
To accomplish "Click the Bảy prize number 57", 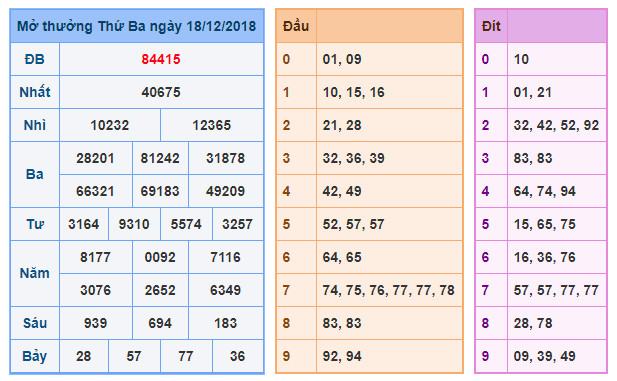I will coord(134,357).
